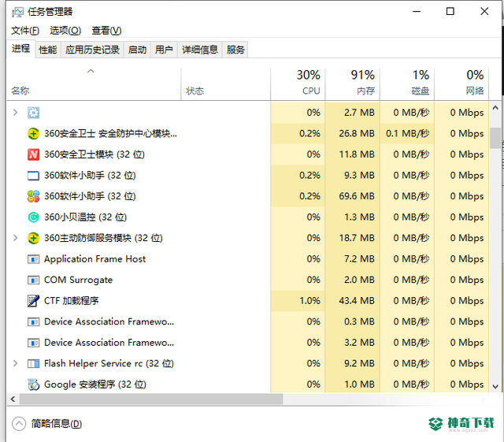The width and height of the screenshot is (504, 442).
Task: Open the 查看(V) menu
Action: click(x=106, y=31)
